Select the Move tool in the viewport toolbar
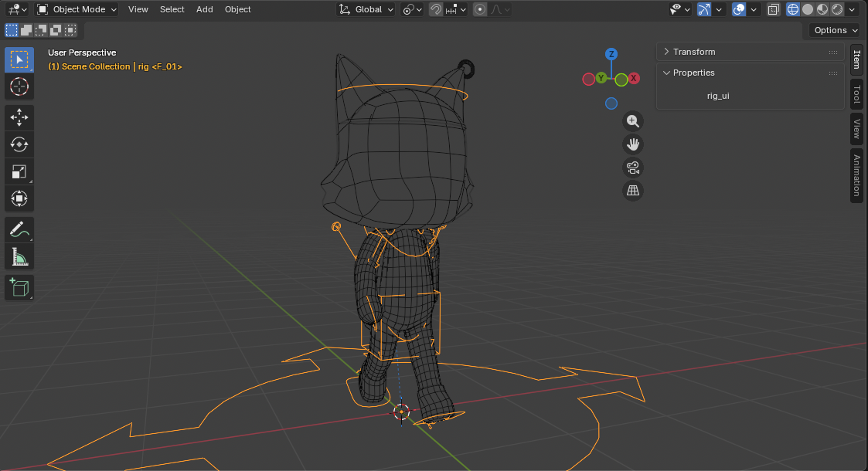868x471 pixels. coord(19,117)
